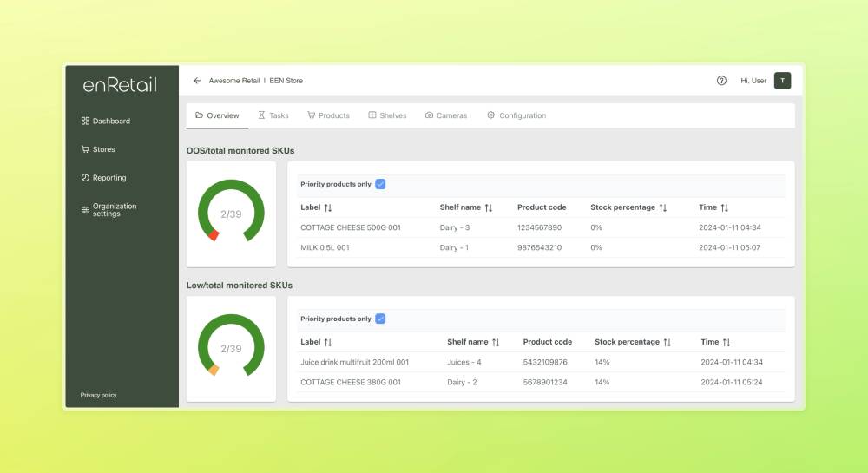Image resolution: width=868 pixels, height=473 pixels.
Task: Click shelf name Juices - 4
Action: pyautogui.click(x=464, y=363)
